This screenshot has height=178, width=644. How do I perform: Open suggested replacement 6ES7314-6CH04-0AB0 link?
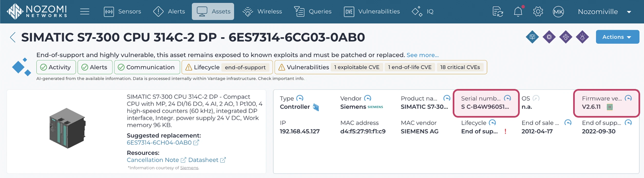pos(163,143)
